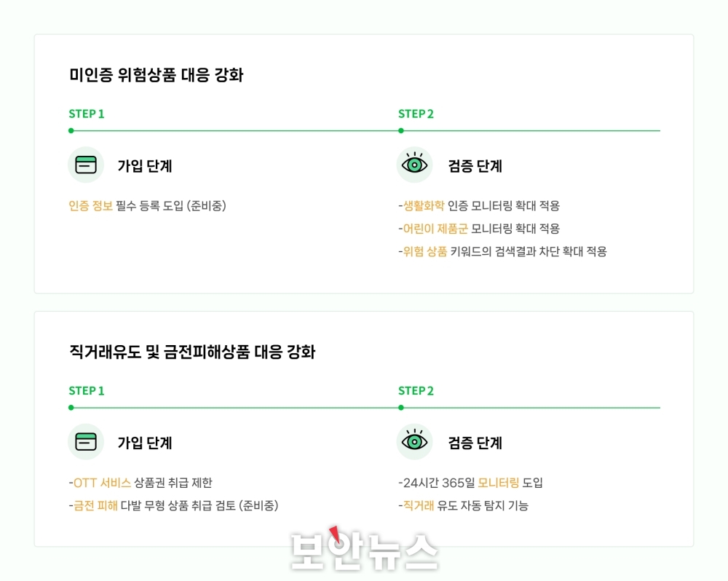
Task: Click the STEP 1 timeline dot in the top card
Action: click(x=71, y=130)
